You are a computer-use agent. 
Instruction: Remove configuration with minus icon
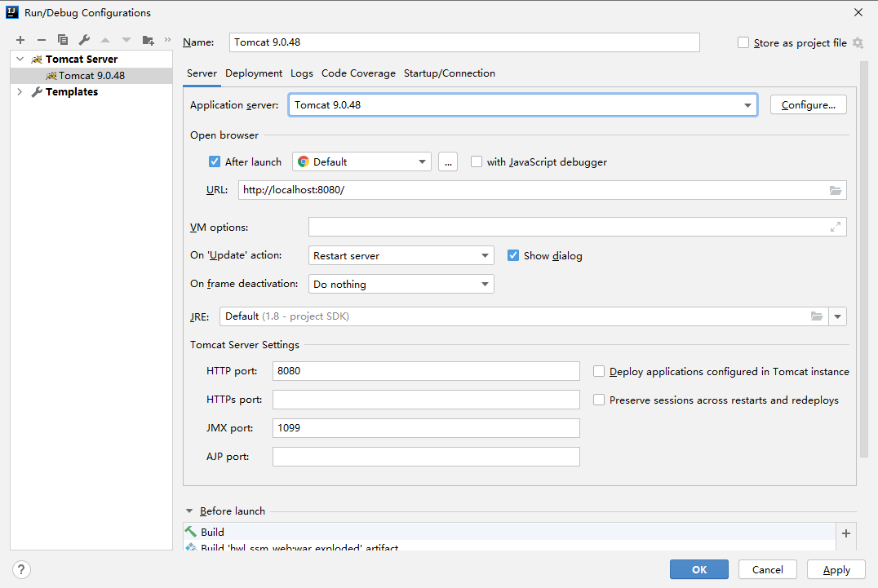(42, 40)
